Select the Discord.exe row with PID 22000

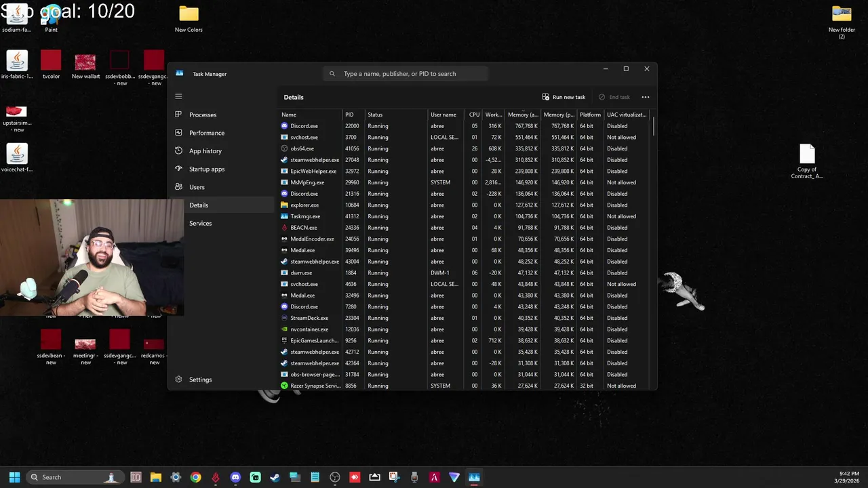[465, 126]
